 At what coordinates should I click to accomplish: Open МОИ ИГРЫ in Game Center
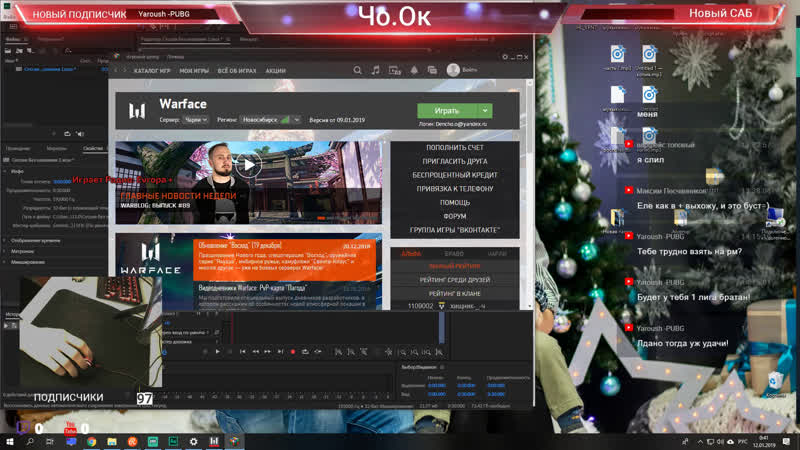point(194,71)
